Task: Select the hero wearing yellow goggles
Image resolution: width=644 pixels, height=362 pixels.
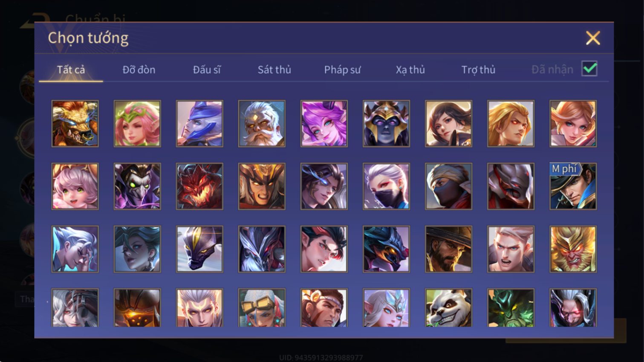Action: (262, 308)
